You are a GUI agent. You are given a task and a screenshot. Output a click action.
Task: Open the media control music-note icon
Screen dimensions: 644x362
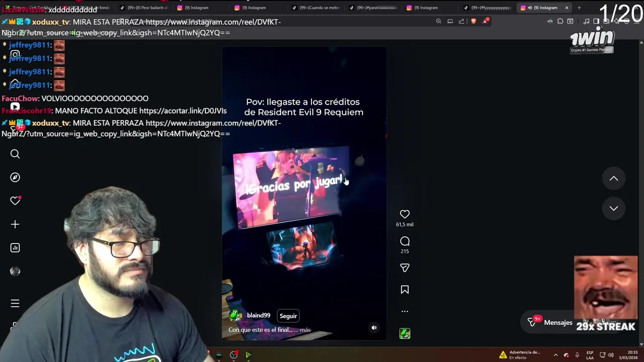(586, 21)
